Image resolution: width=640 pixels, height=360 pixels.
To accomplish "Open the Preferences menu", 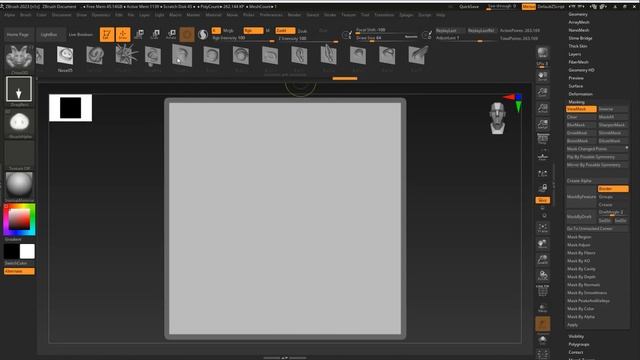I will (271, 15).
